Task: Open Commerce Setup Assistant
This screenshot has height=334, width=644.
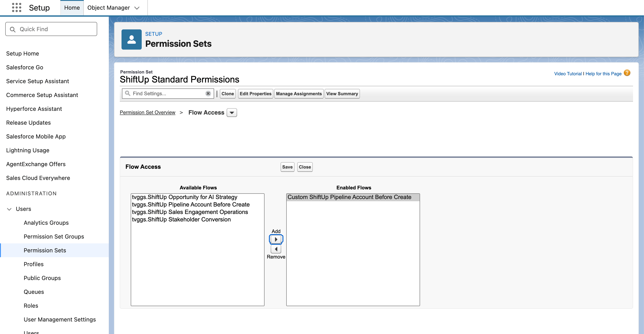Action: [42, 95]
